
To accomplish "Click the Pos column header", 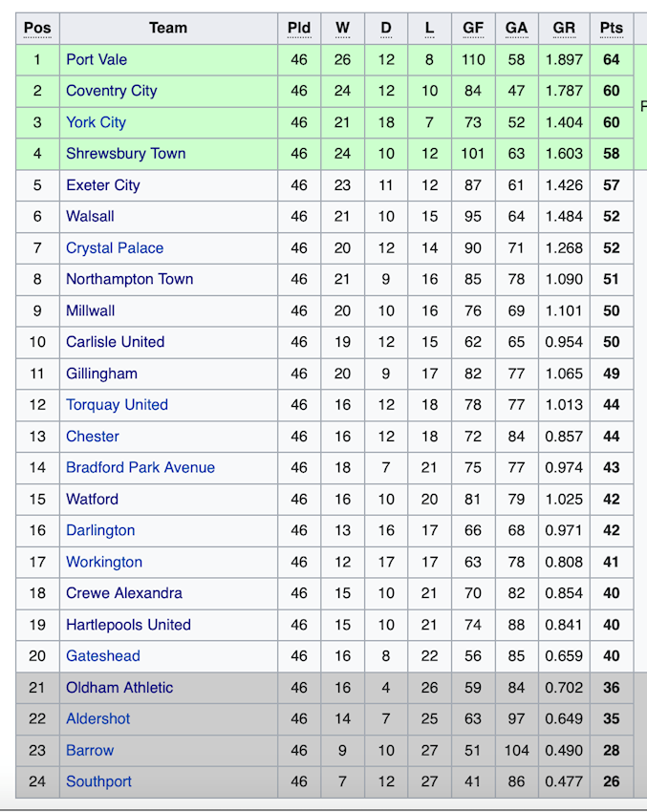I will (37, 28).
